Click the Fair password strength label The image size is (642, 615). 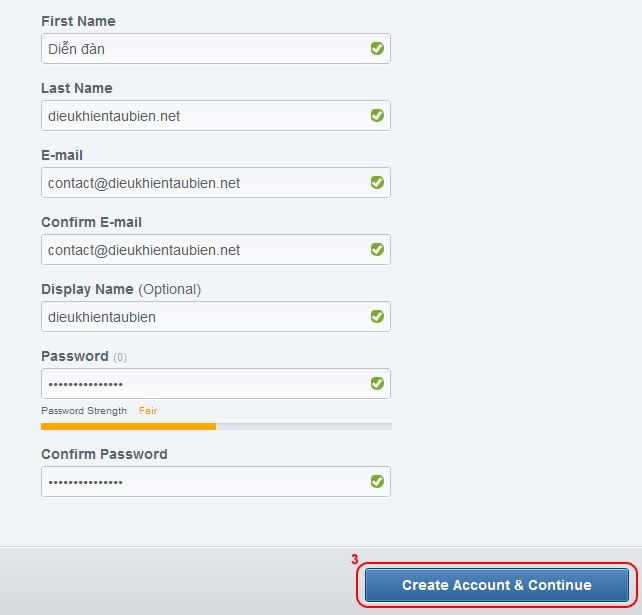[148, 410]
